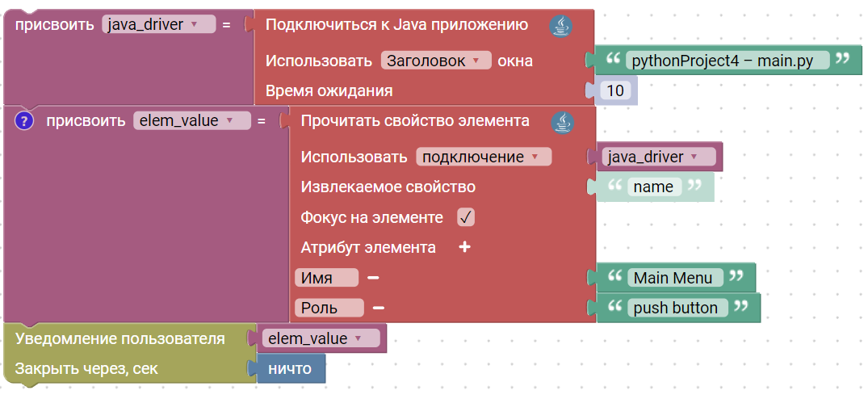
Task: Edit the Main Menu text value
Action: (x=675, y=277)
